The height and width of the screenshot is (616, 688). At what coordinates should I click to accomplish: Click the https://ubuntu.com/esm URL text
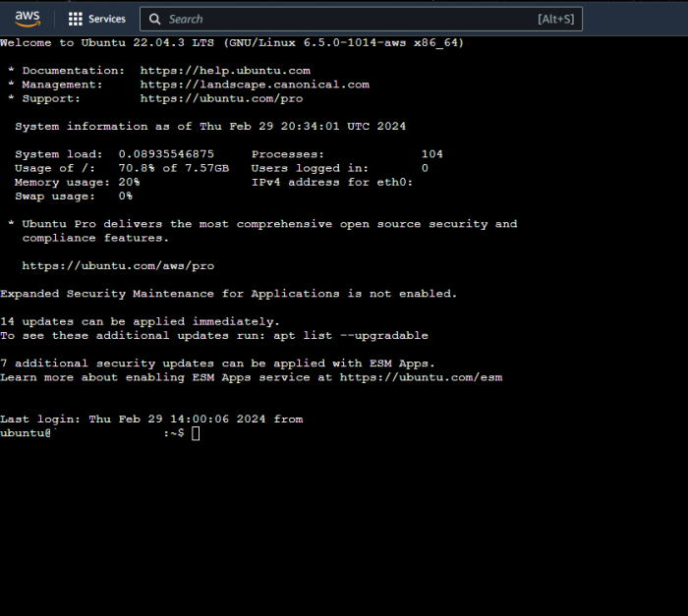[x=421, y=377]
